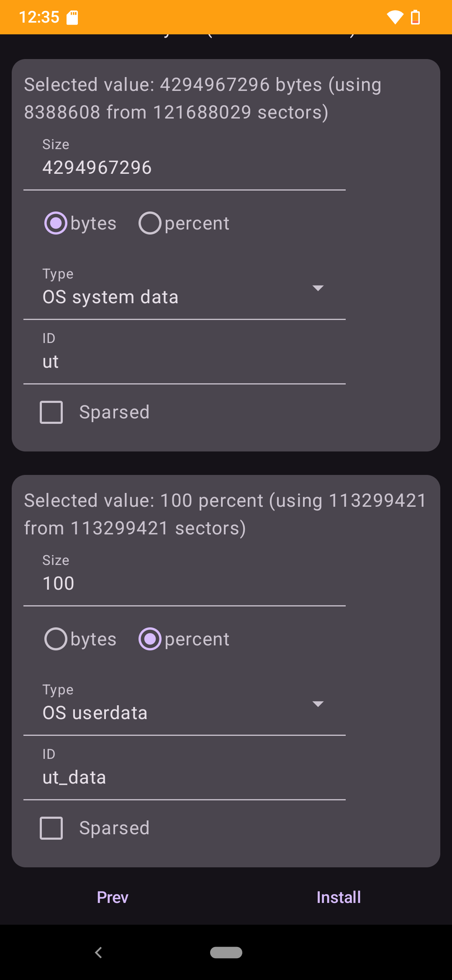Tap dropdown arrow next to OS userdata

pyautogui.click(x=318, y=704)
